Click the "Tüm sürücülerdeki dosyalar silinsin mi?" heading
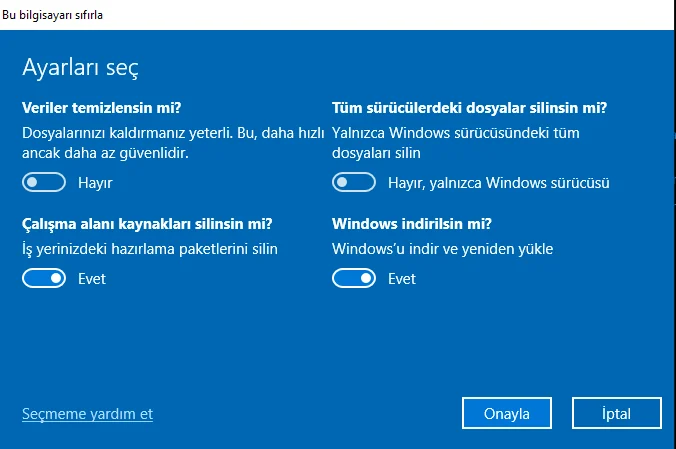Screen dimensions: 676x449 coord(469,107)
